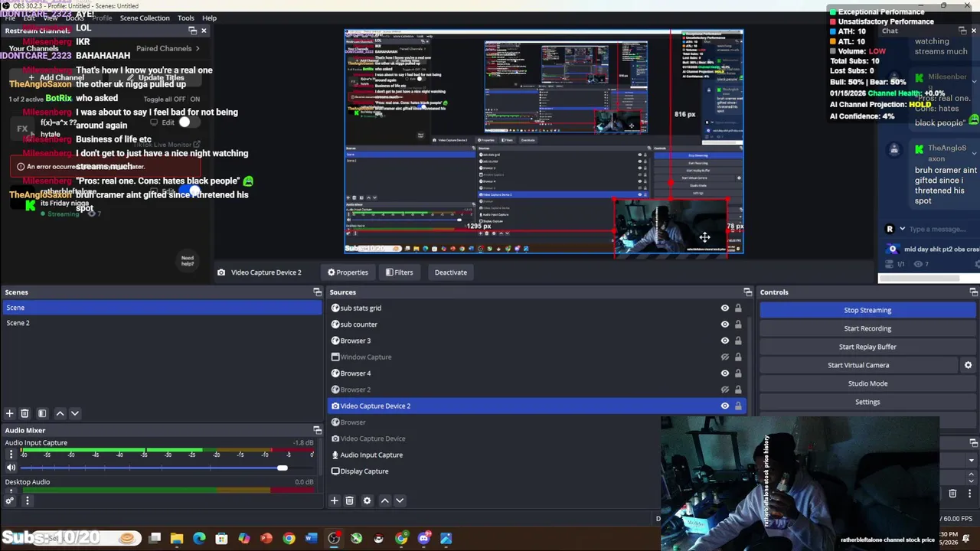Remove selected source with trash icon
The image size is (980, 551).
[x=349, y=500]
